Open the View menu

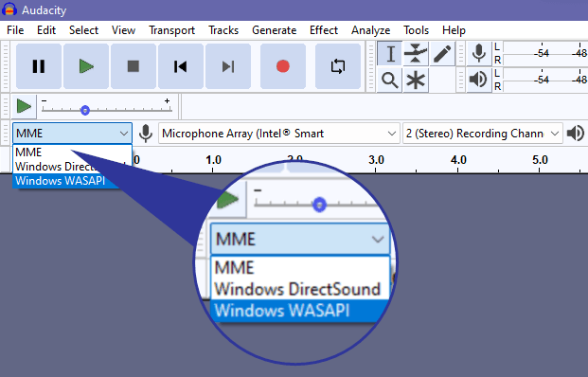pos(123,30)
